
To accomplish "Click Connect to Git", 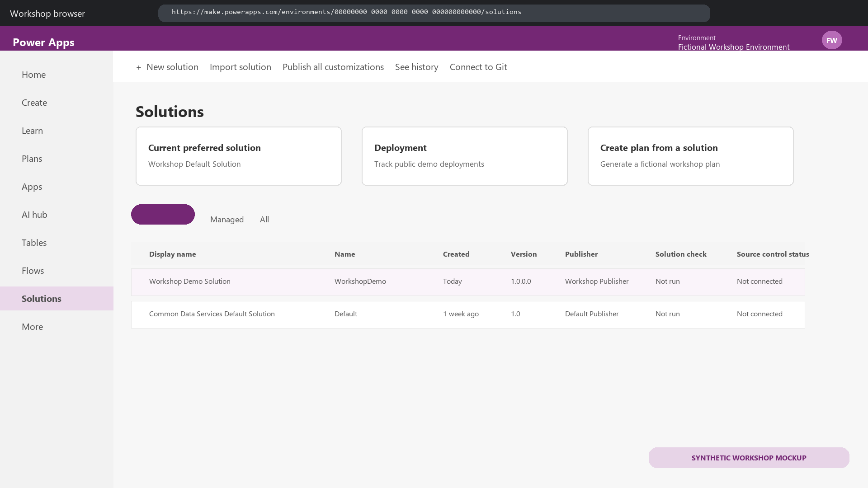I will coord(478,67).
